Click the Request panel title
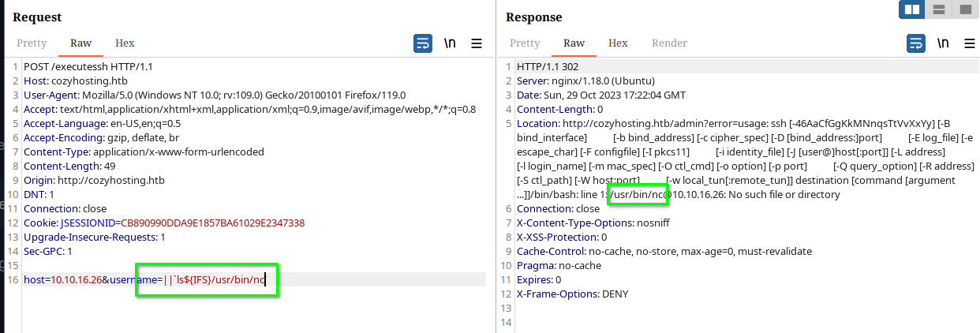Viewport: 980px width, 333px height. coord(37,17)
